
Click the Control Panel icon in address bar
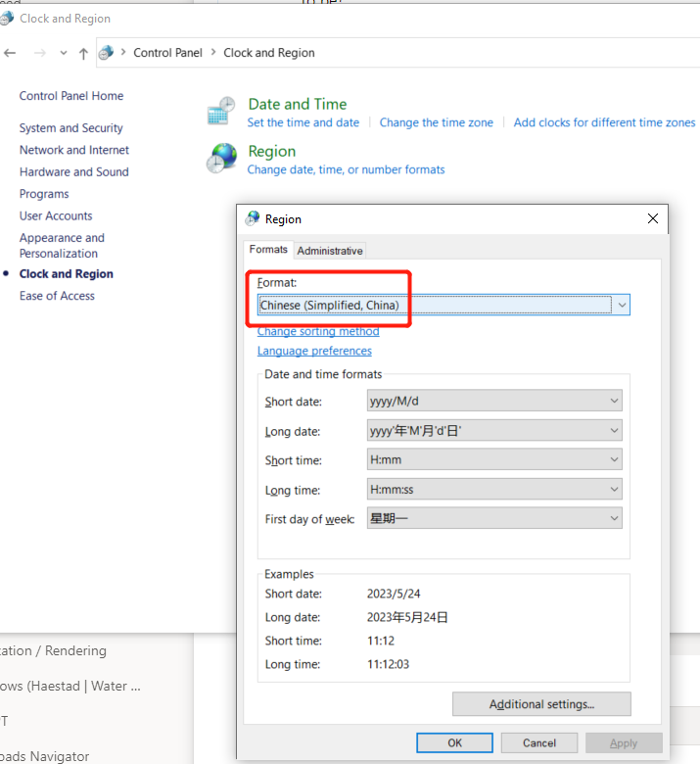click(x=106, y=53)
